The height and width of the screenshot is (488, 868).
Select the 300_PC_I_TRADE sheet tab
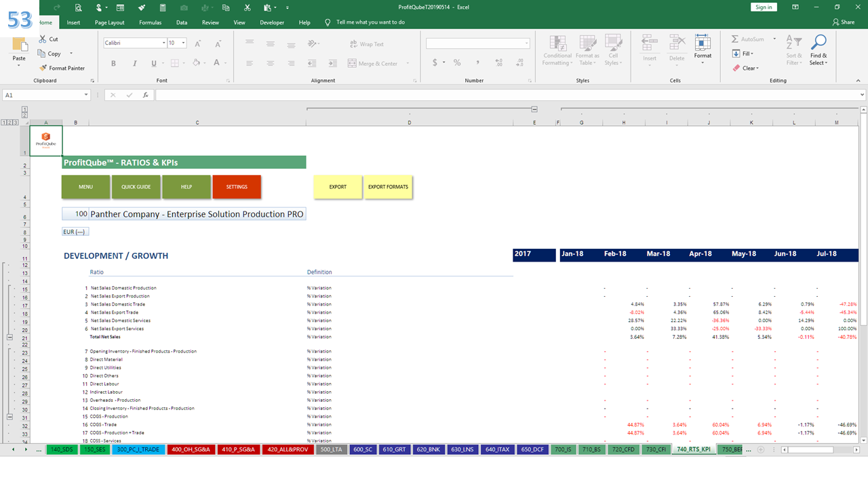click(x=140, y=449)
